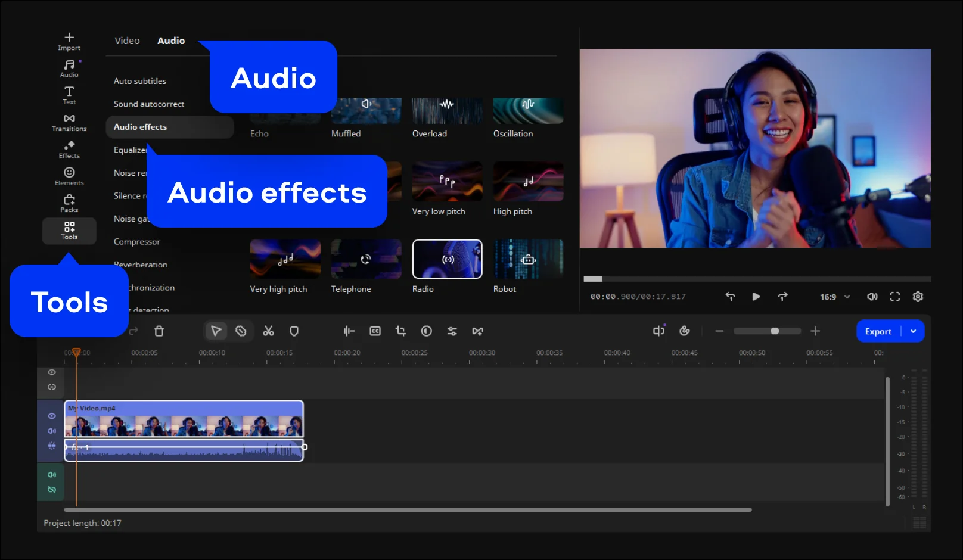Open preview settings gear icon

918,297
